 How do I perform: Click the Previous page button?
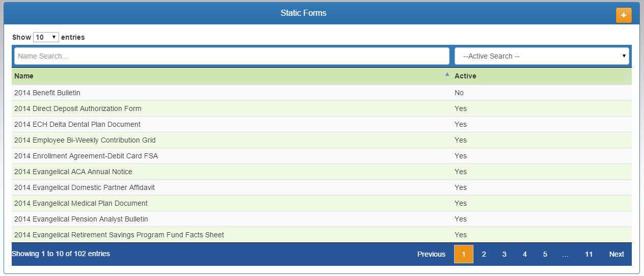tap(431, 254)
